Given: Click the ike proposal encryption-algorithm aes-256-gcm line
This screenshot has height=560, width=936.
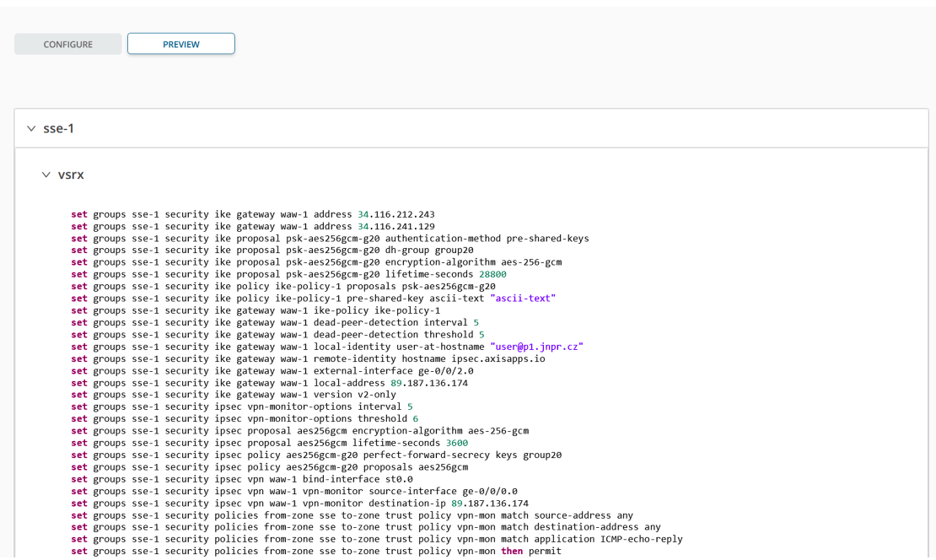Looking at the screenshot, I should click(x=316, y=262).
